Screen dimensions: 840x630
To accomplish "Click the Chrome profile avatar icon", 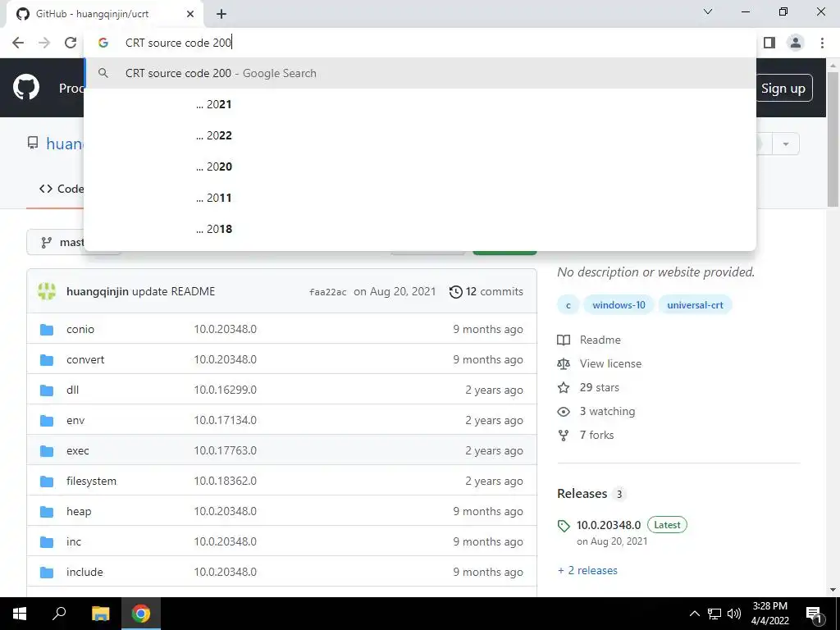I will coord(796,43).
